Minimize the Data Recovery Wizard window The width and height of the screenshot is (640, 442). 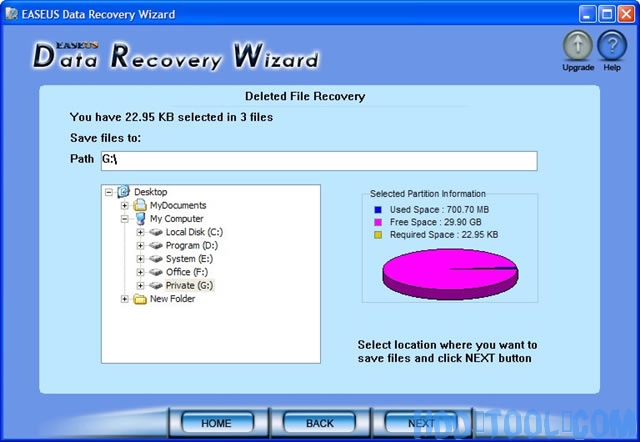[587, 14]
